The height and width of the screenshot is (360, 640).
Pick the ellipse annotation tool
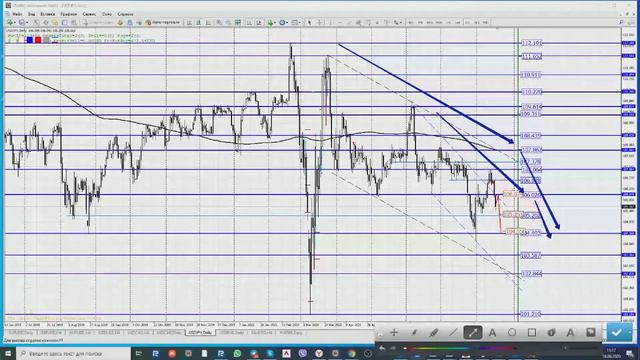tap(512, 333)
